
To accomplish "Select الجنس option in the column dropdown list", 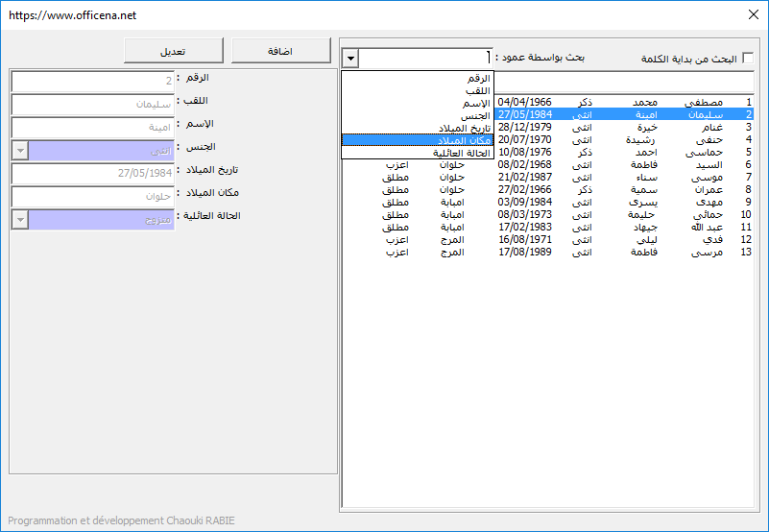I will point(418,115).
